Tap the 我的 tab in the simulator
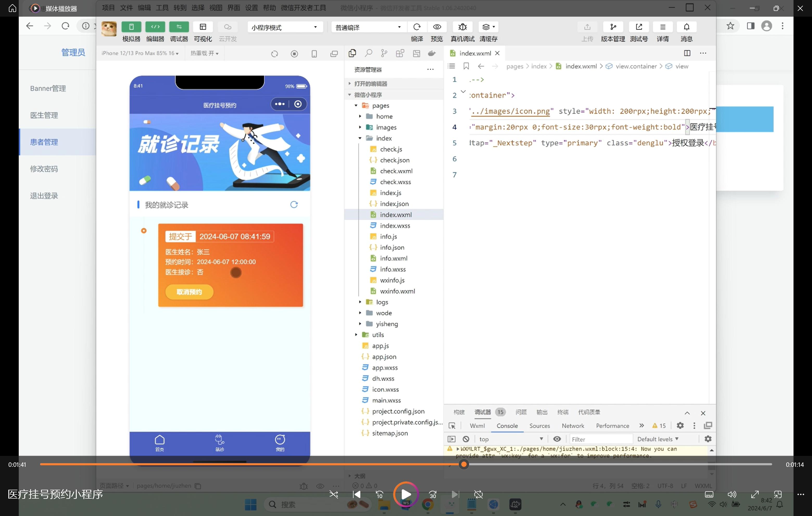The image size is (812, 516). coord(280,443)
